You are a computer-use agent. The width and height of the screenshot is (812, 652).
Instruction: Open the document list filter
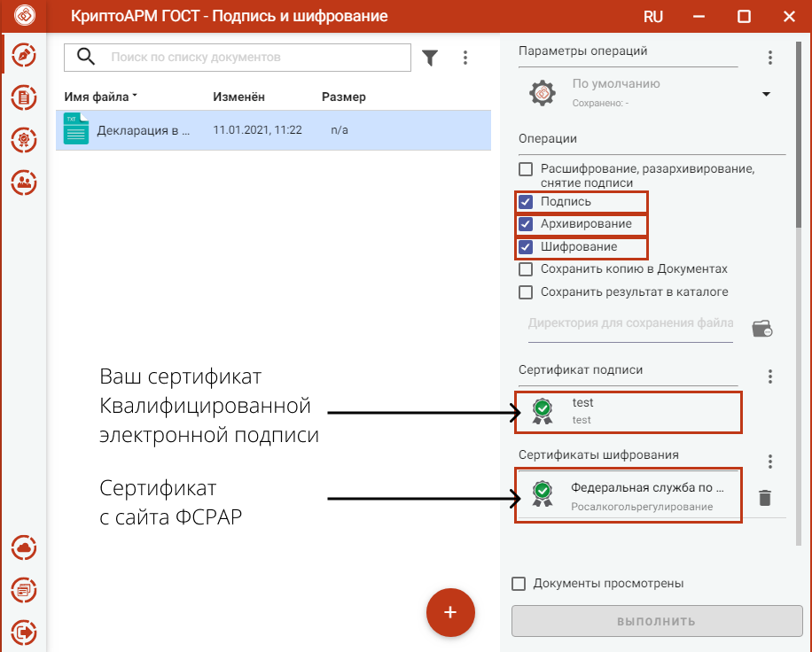[x=430, y=58]
